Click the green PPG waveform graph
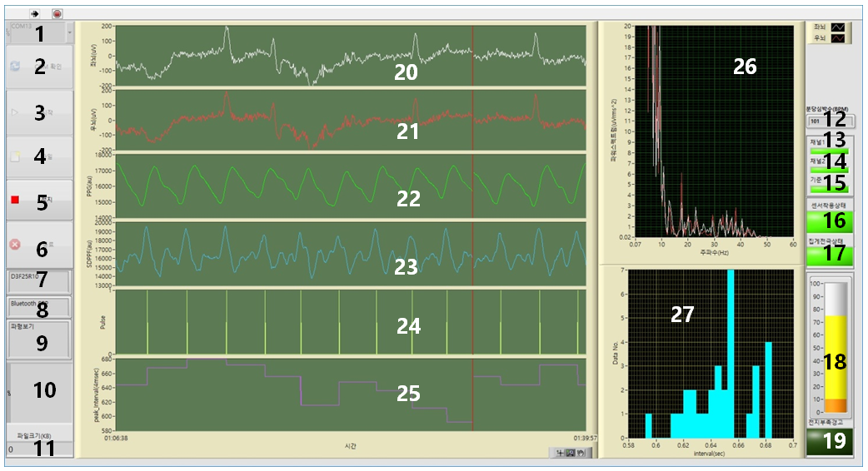 click(351, 187)
